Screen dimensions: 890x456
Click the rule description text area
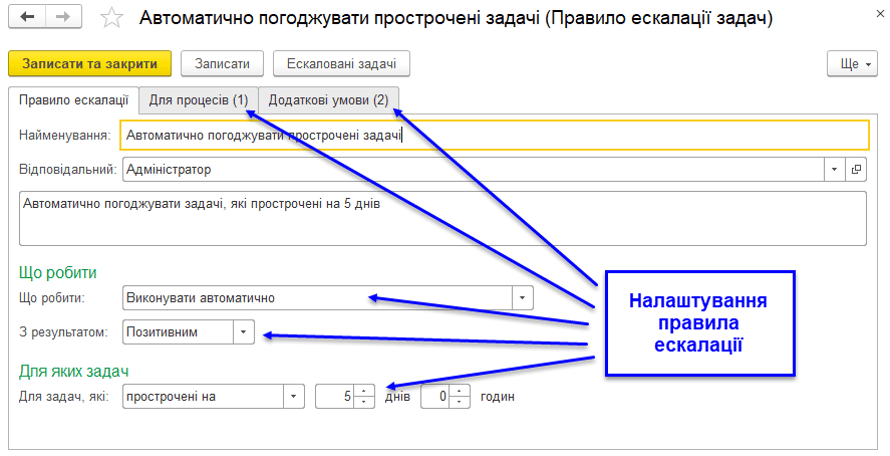pos(440,218)
